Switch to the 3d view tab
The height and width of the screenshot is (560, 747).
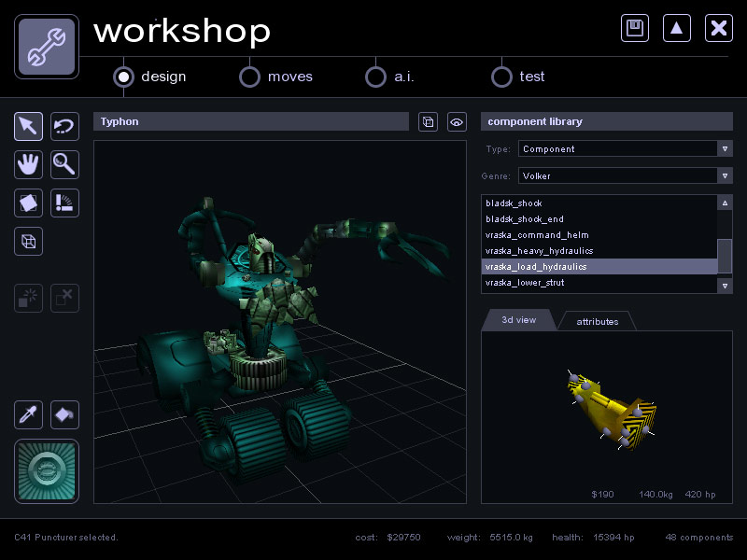pyautogui.click(x=518, y=320)
